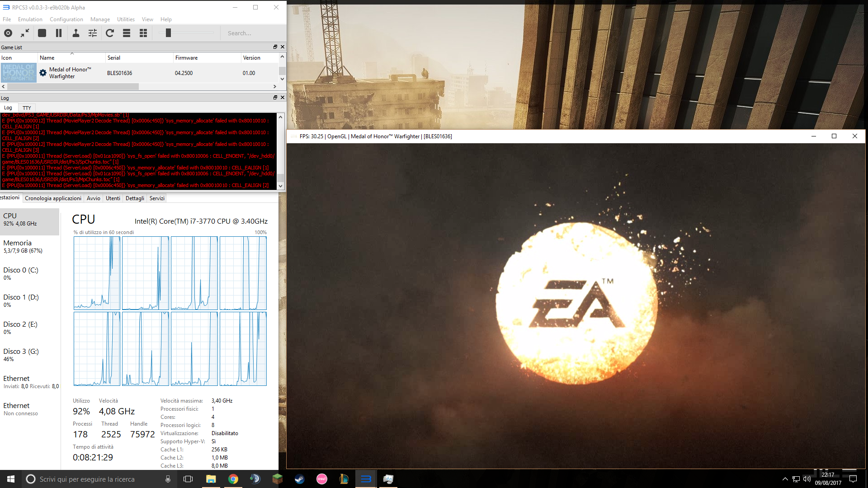This screenshot has height=488, width=868.
Task: Open the Emulation menu
Action: click(x=30, y=19)
